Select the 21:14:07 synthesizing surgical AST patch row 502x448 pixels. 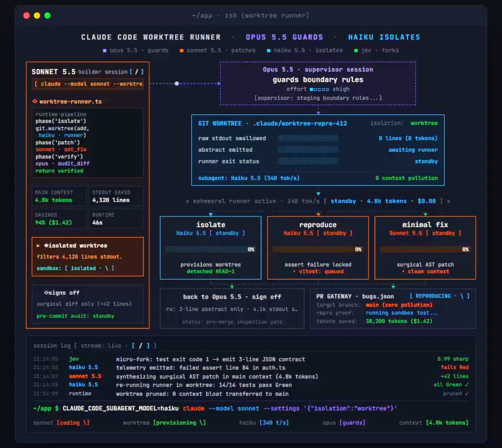point(251,376)
